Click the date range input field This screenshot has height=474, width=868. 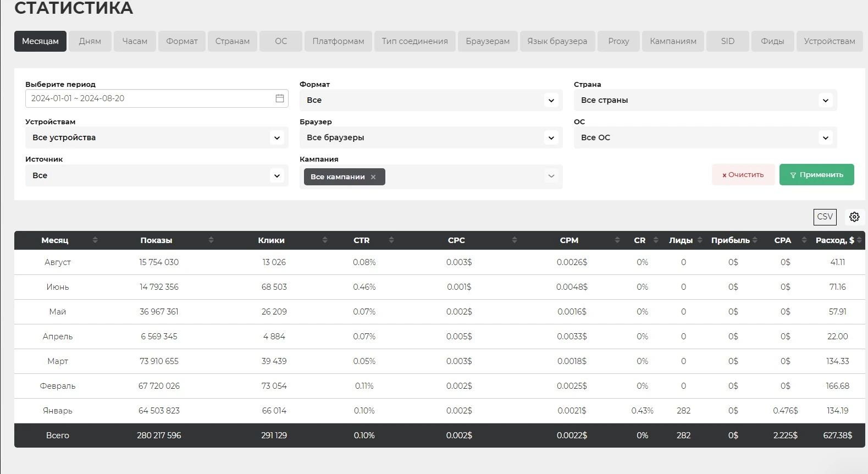(x=157, y=98)
